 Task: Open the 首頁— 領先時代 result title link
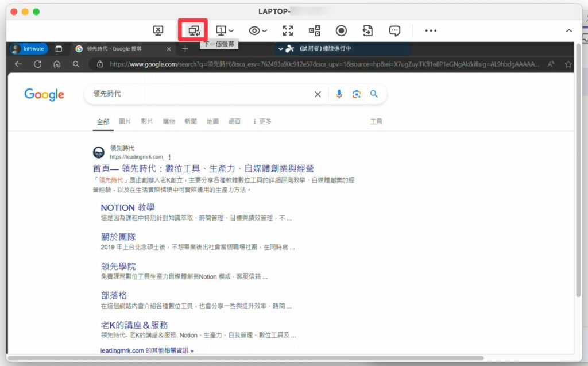click(203, 168)
